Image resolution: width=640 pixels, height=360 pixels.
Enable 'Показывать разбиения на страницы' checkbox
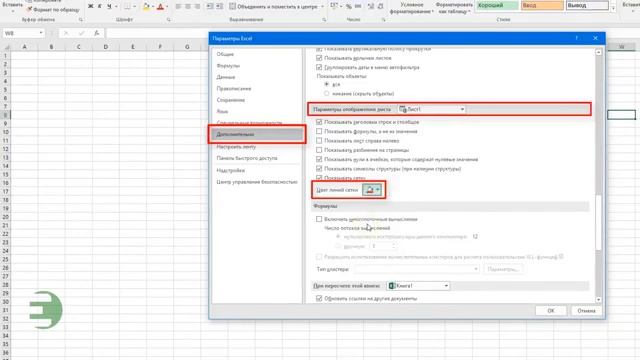(319, 150)
